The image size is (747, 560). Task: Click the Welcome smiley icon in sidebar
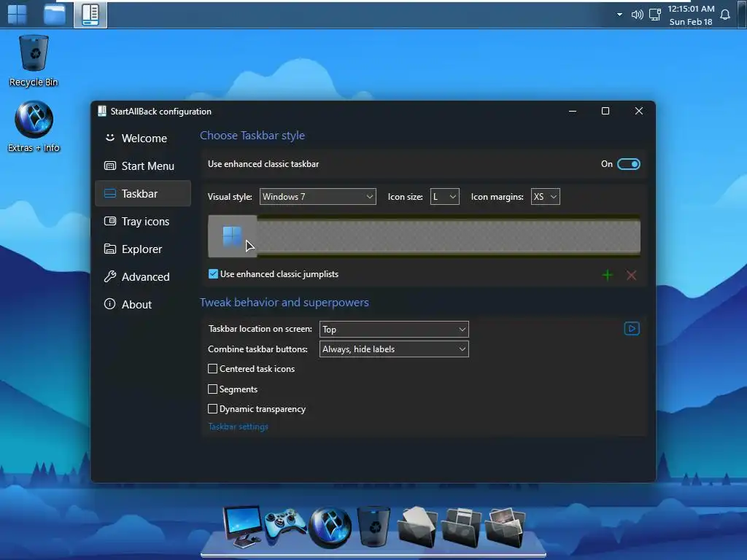click(110, 138)
